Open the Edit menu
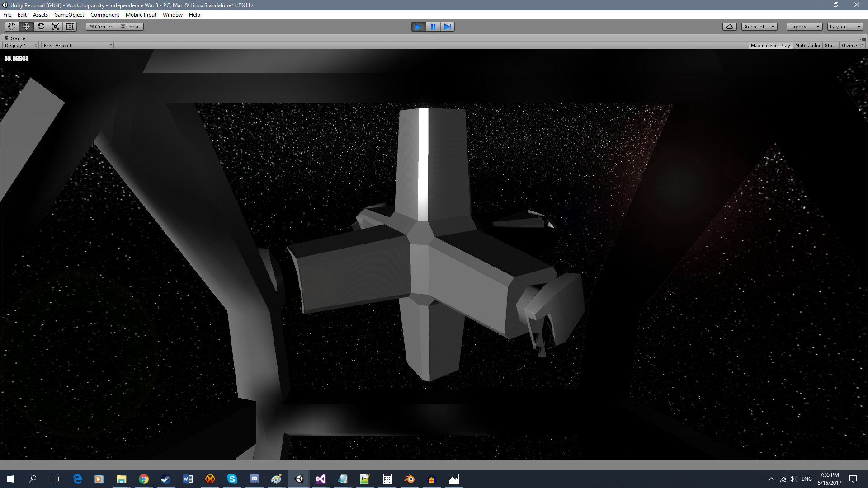This screenshot has width=868, height=488. 22,15
